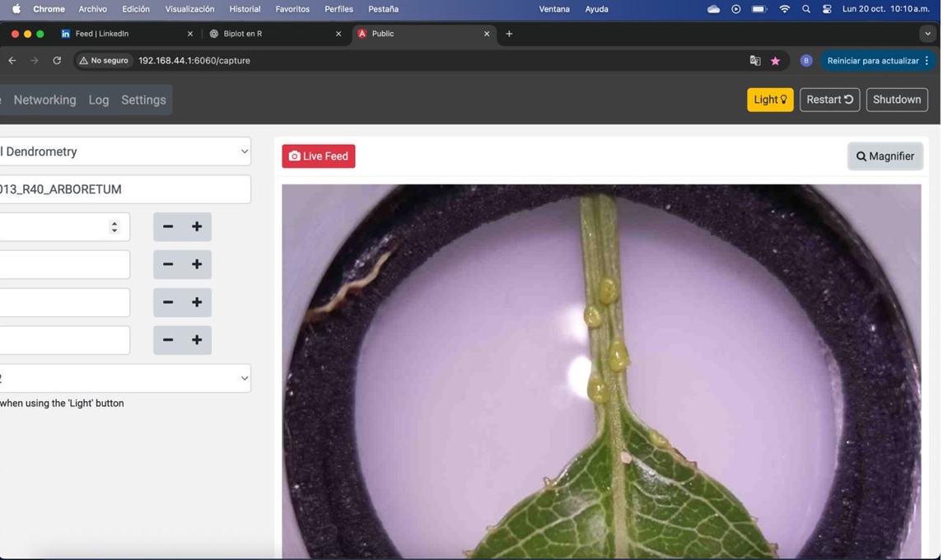Expand the tab search dropdown arrow

click(x=927, y=34)
